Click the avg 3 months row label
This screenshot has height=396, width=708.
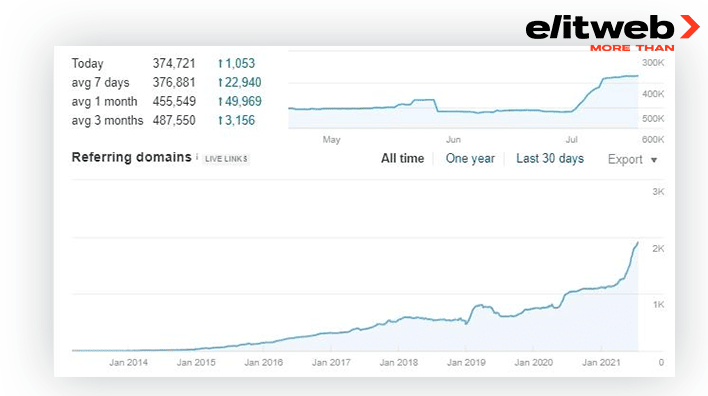click(107, 120)
